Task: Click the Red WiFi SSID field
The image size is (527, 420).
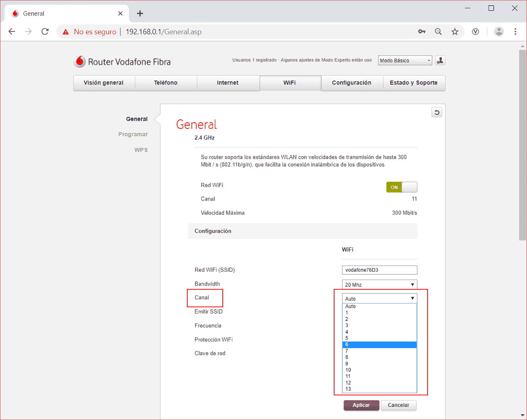Action: click(379, 270)
